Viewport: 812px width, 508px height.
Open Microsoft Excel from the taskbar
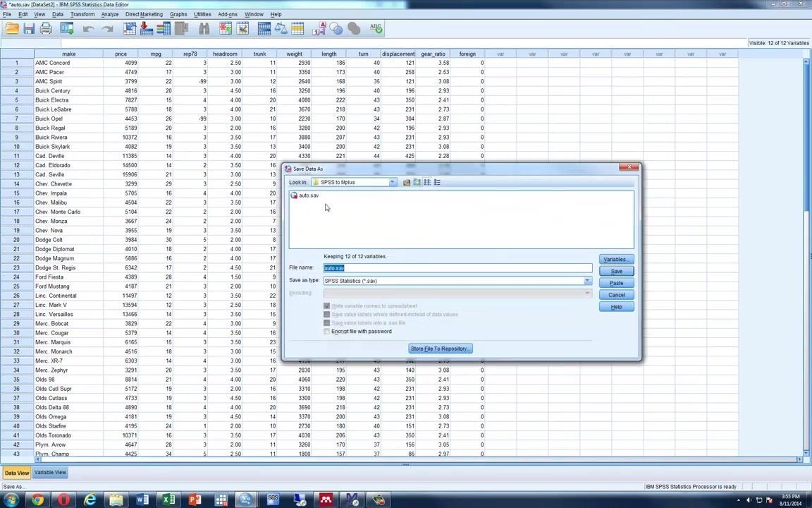click(x=168, y=500)
